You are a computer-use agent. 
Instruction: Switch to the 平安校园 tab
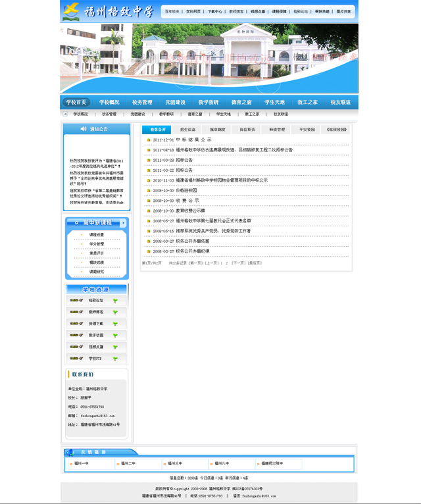pos(307,130)
